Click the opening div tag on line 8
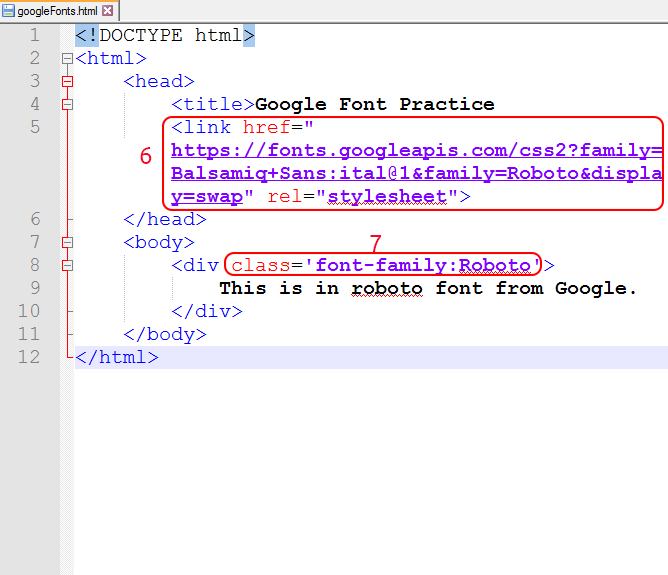 pos(195,265)
